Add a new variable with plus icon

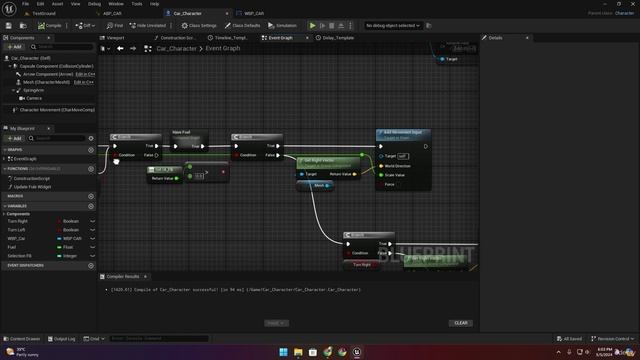(x=91, y=206)
